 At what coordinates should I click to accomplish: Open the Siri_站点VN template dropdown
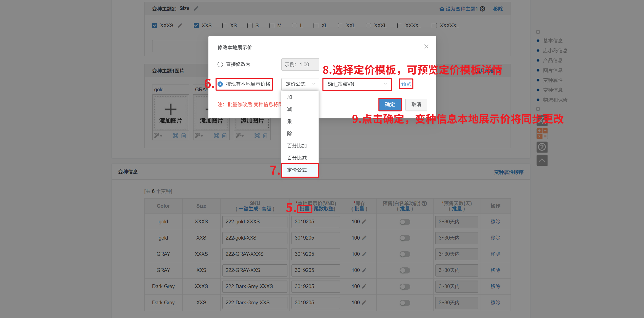coord(357,84)
